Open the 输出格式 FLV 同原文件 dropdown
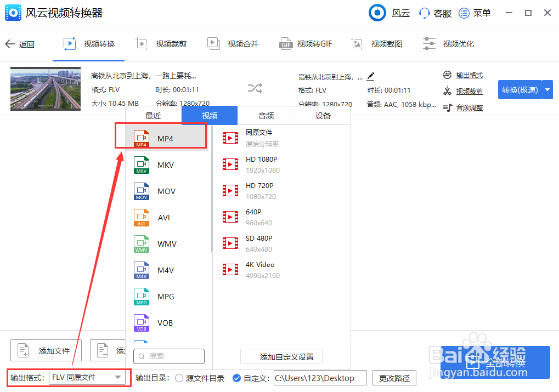 (87, 377)
